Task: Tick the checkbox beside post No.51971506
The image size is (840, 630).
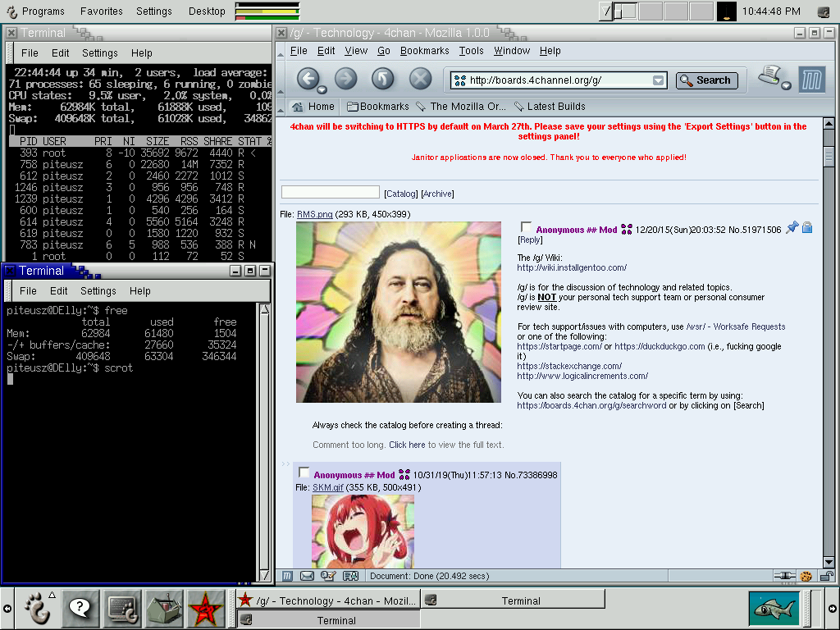Action: click(x=526, y=227)
